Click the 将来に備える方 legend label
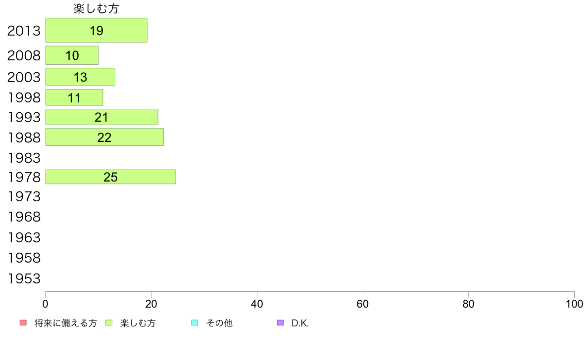588x364 pixels. [66, 323]
